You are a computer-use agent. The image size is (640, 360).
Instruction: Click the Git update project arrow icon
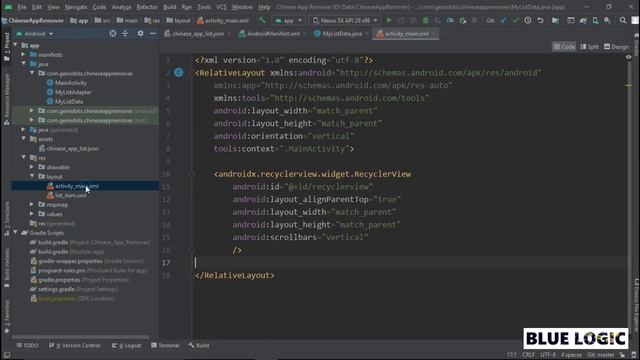pyautogui.click(x=503, y=20)
